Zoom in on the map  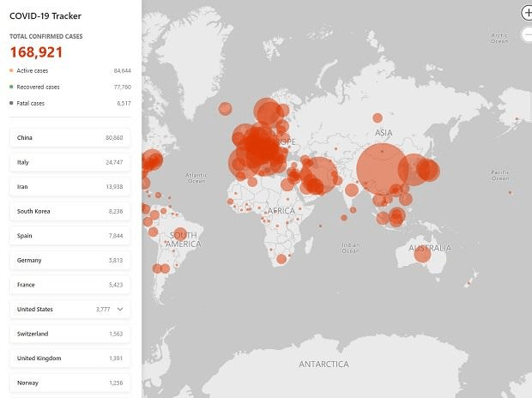click(527, 13)
